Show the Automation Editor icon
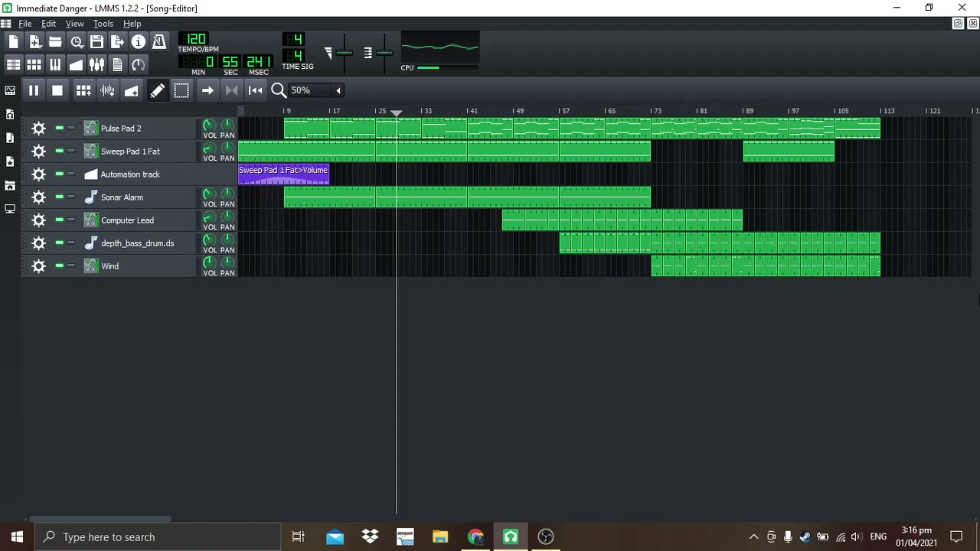Screen dimensions: 980x551 coord(76,64)
